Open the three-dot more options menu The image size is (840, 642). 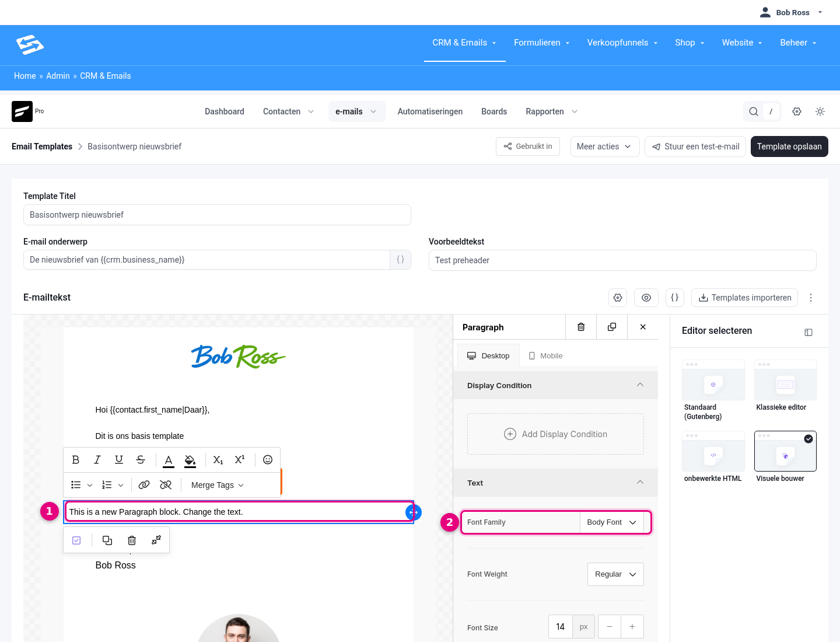811,298
